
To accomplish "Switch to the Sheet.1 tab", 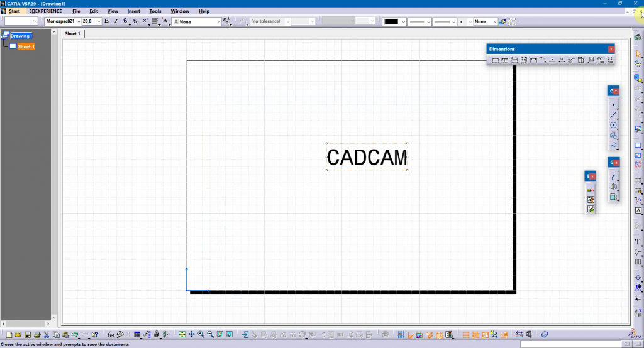I will 73,33.
